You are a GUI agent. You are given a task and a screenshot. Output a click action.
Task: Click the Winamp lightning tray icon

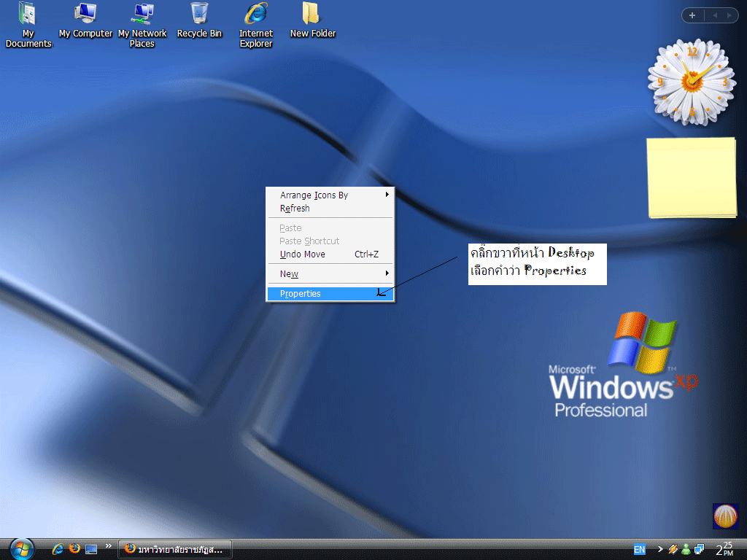click(673, 549)
